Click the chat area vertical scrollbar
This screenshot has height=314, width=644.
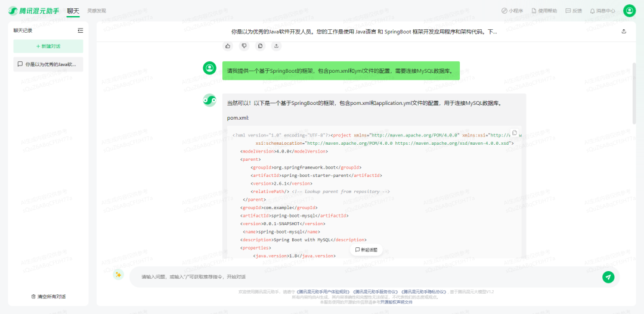point(634,94)
